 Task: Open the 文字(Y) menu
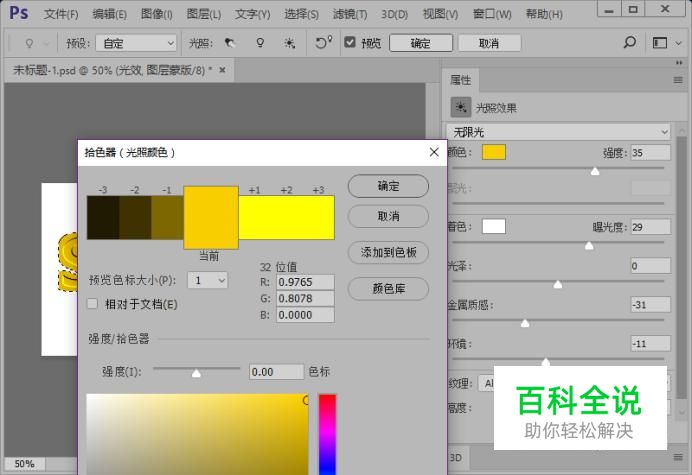[x=252, y=14]
